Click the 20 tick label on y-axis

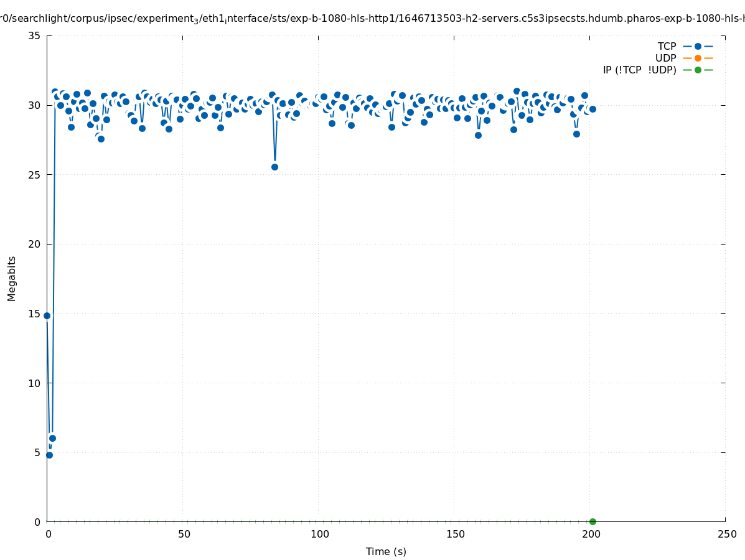(x=35, y=244)
